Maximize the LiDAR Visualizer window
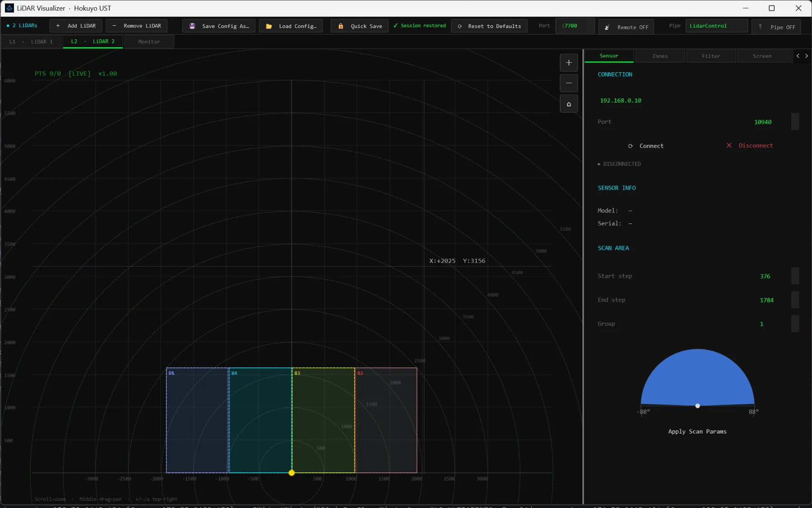Screen dimensions: 812x508 click(772, 8)
